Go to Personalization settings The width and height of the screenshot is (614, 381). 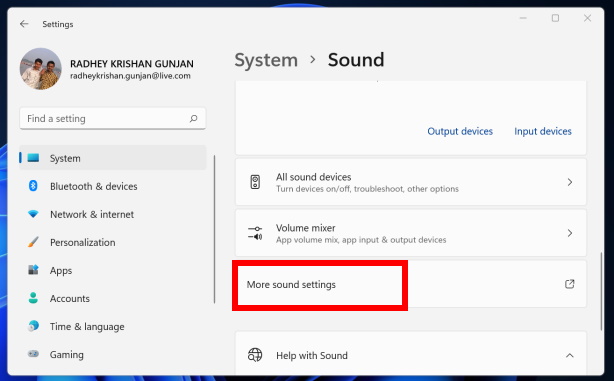(113, 242)
